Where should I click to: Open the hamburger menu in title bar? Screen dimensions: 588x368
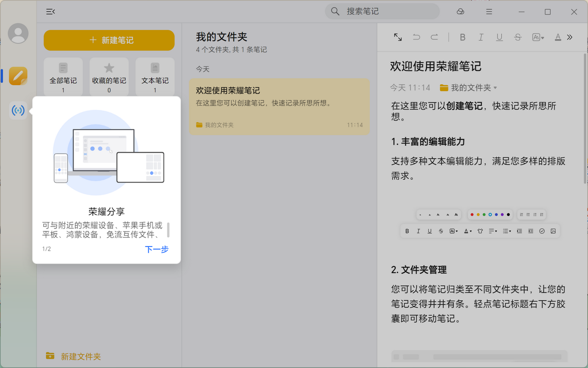coord(489,12)
